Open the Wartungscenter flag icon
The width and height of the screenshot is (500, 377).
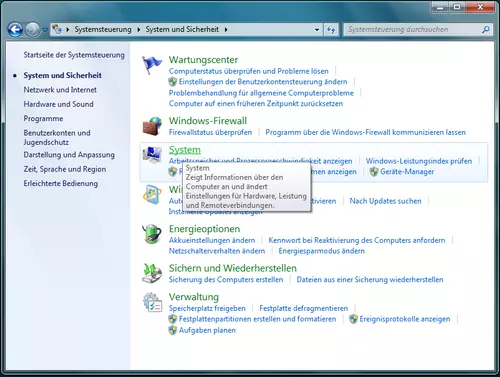pos(152,65)
